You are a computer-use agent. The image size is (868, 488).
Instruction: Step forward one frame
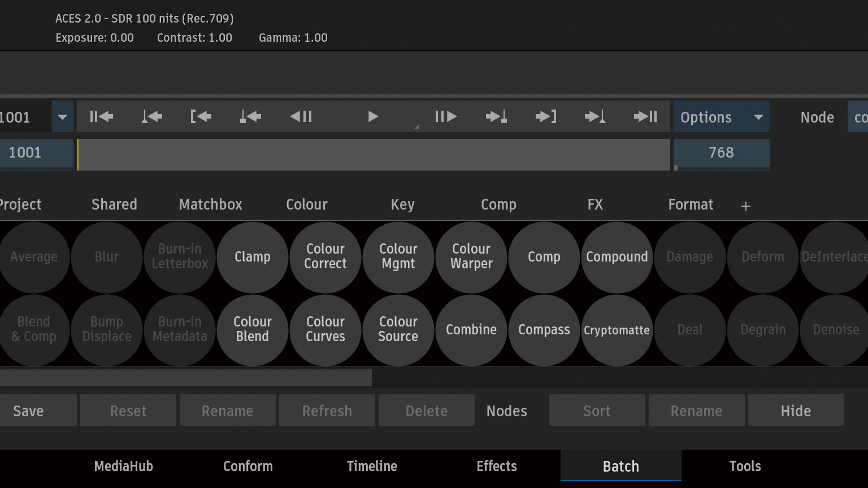445,117
